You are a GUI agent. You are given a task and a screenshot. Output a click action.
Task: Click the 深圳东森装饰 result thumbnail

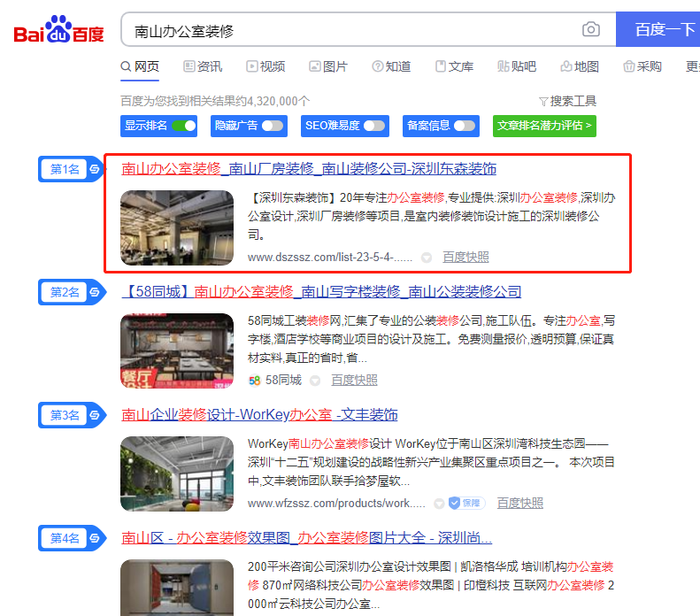click(x=177, y=227)
